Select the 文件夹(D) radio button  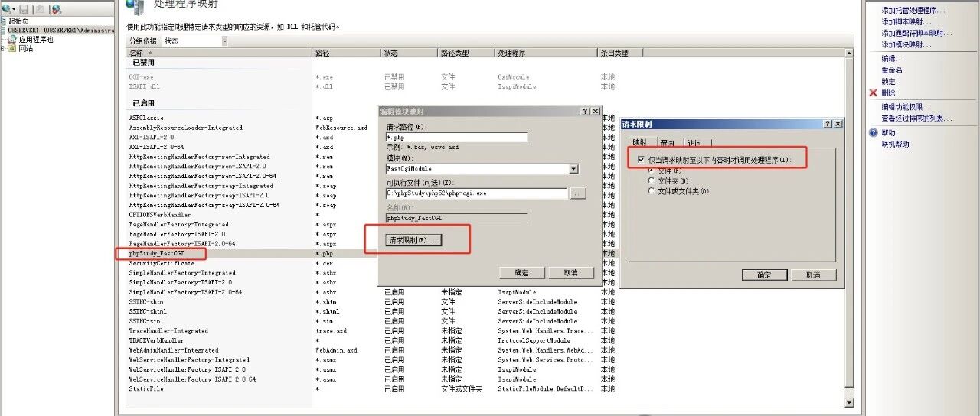[x=652, y=180]
